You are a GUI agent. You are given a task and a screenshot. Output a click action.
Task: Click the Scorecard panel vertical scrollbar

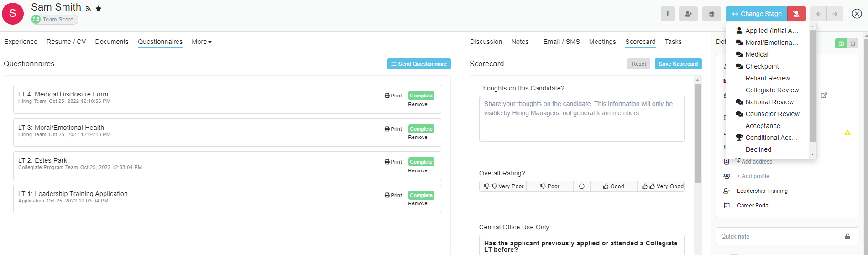pyautogui.click(x=697, y=133)
